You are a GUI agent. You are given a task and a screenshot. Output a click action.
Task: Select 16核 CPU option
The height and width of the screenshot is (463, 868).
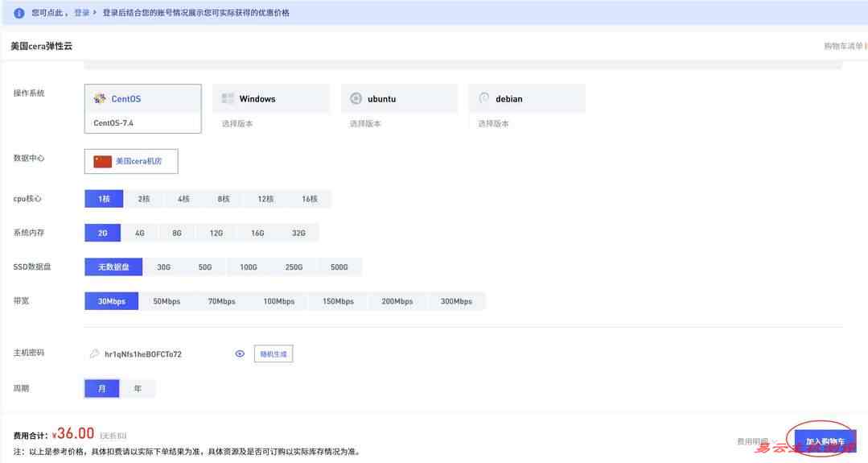tap(310, 199)
